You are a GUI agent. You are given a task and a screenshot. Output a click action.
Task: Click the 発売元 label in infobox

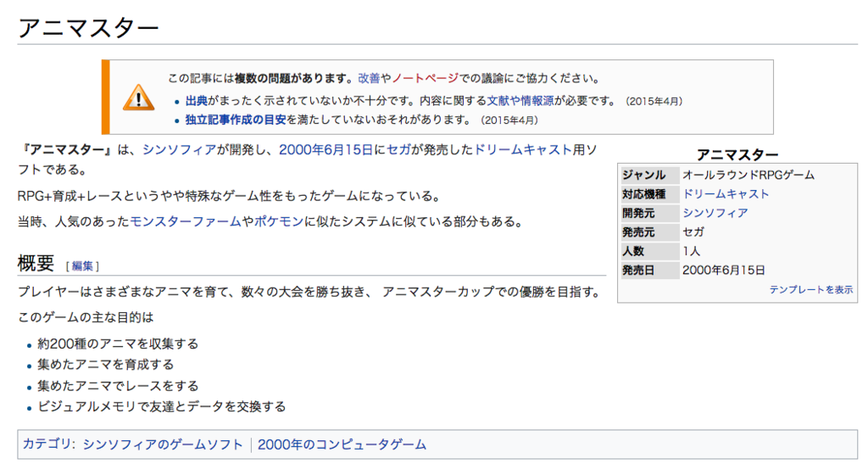[x=638, y=232]
